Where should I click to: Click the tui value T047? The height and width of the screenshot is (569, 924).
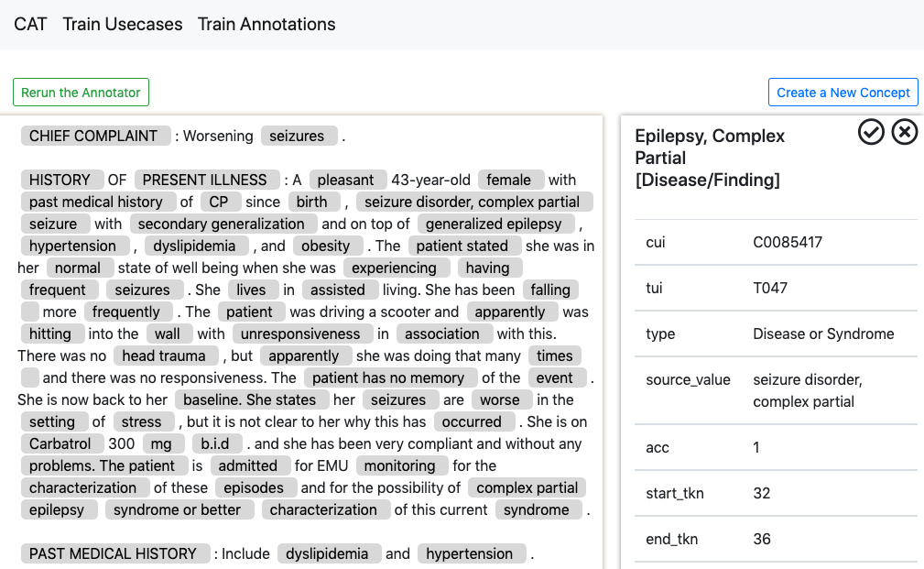[x=770, y=288]
